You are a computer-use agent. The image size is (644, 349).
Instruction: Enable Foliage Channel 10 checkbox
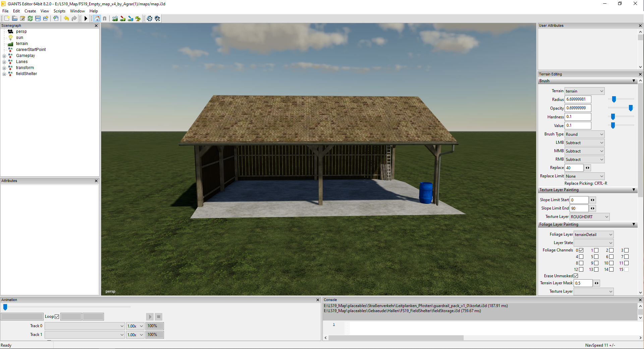click(x=611, y=263)
